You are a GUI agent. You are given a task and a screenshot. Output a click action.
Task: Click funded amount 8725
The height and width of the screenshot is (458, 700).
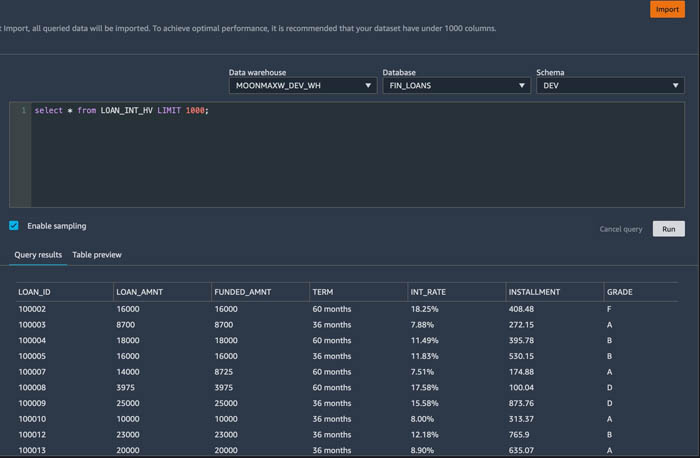tap(223, 372)
